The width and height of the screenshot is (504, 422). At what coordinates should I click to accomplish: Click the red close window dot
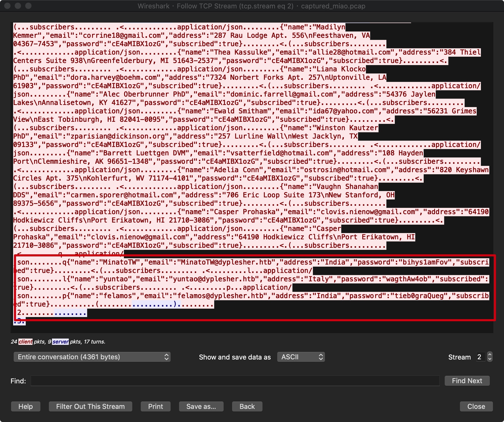(7, 6)
